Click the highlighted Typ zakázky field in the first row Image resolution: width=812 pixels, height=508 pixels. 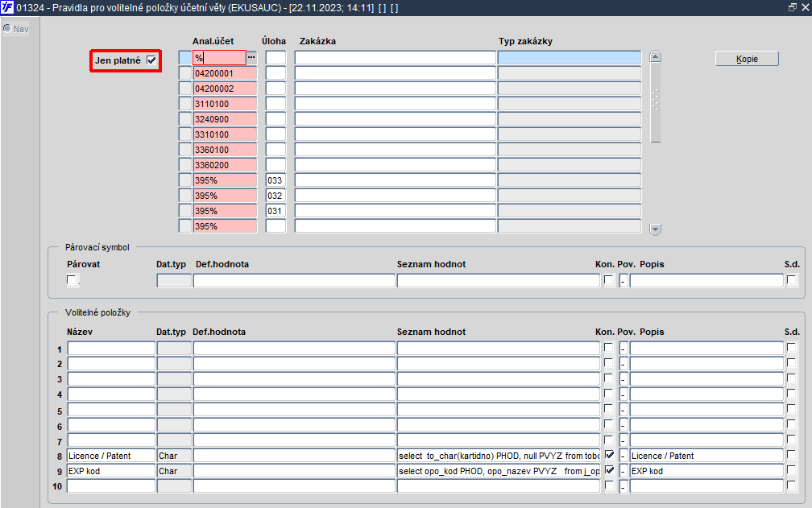(569, 58)
